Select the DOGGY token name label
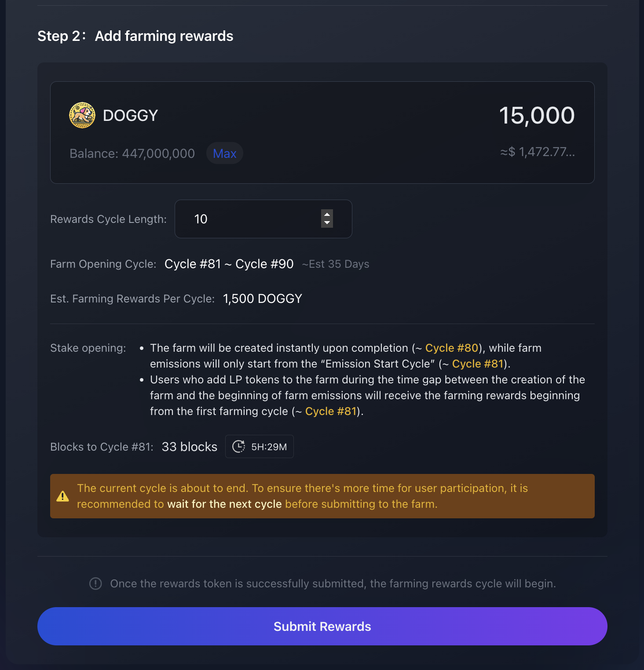Viewport: 644px width, 670px height. tap(130, 116)
